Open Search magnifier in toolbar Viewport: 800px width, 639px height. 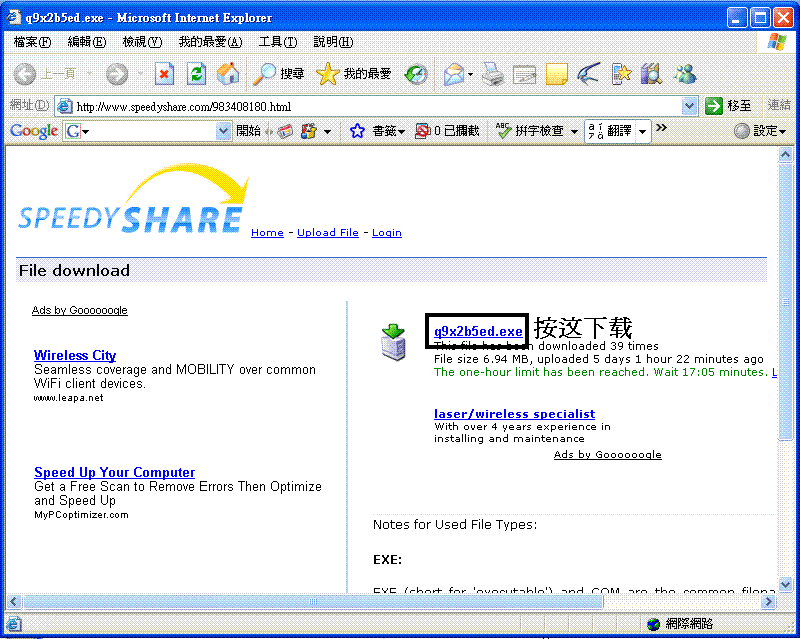(x=279, y=75)
